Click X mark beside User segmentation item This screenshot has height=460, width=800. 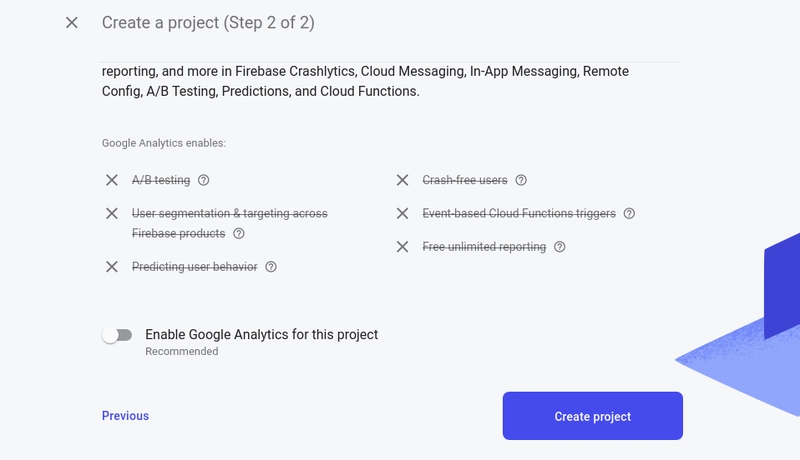[112, 214]
